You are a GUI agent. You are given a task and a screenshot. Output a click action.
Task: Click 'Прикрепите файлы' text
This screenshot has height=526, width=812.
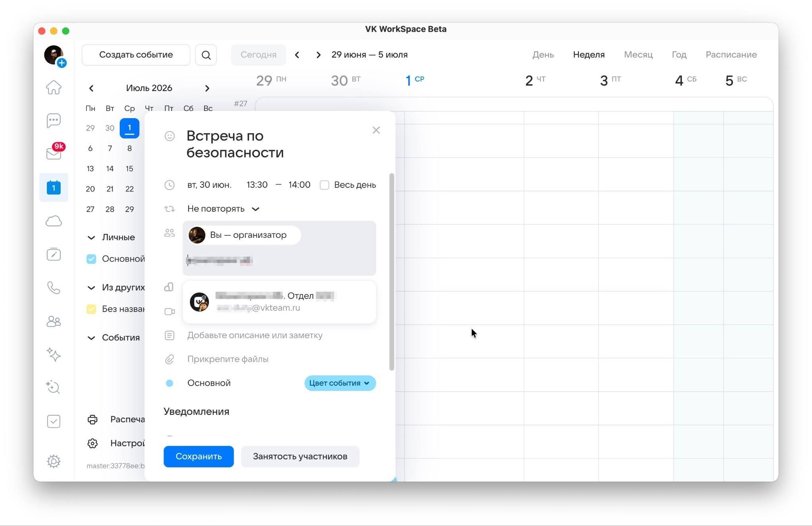coord(228,359)
